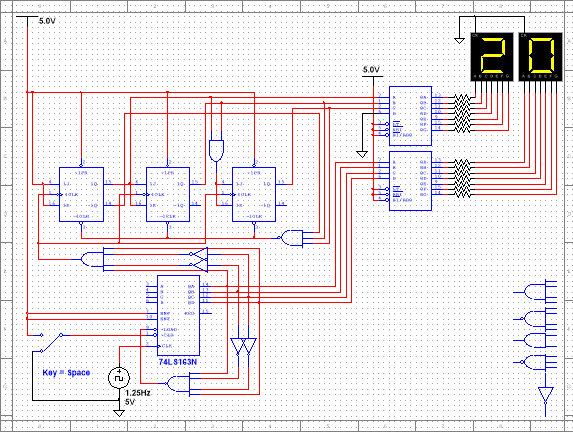Select the rightmost JK flip-flop
The image size is (573, 432).
pyautogui.click(x=254, y=194)
